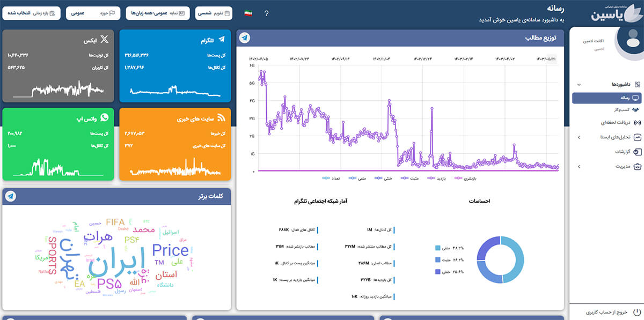Click the WhatsApp icon on green card
The height and width of the screenshot is (320, 644).
tap(104, 117)
